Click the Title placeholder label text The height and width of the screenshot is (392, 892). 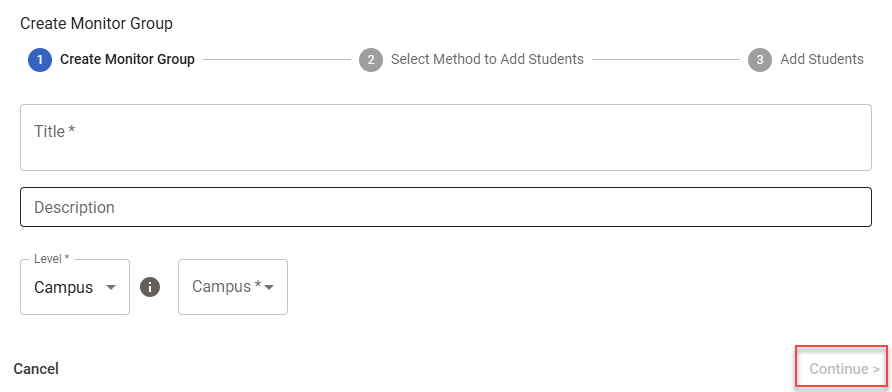[x=55, y=131]
